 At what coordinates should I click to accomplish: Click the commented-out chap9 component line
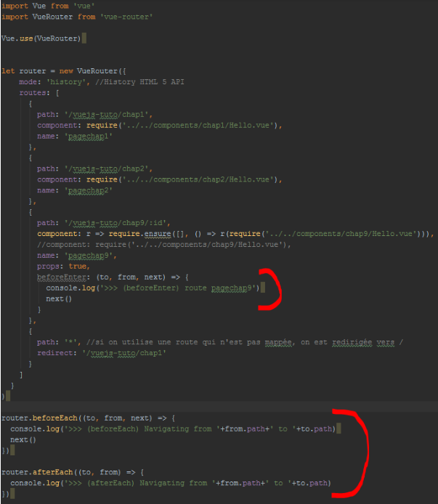pos(164,245)
